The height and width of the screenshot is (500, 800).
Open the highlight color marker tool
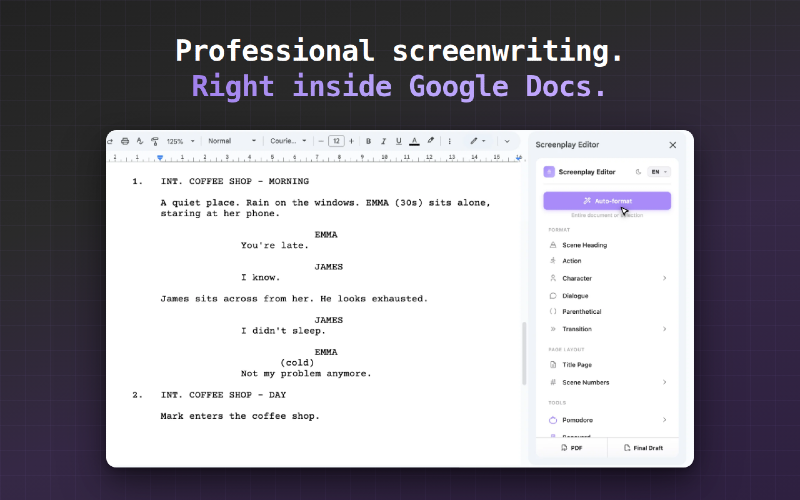point(431,141)
